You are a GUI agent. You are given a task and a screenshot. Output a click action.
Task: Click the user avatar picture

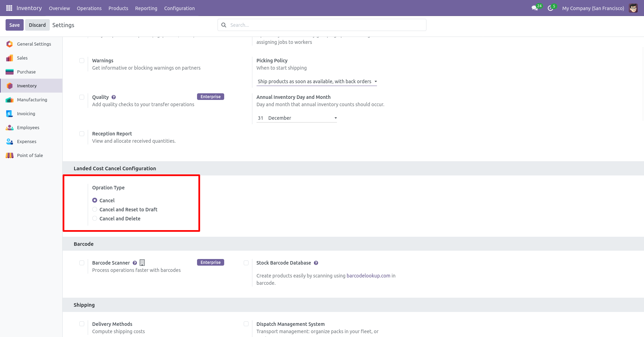(x=633, y=8)
